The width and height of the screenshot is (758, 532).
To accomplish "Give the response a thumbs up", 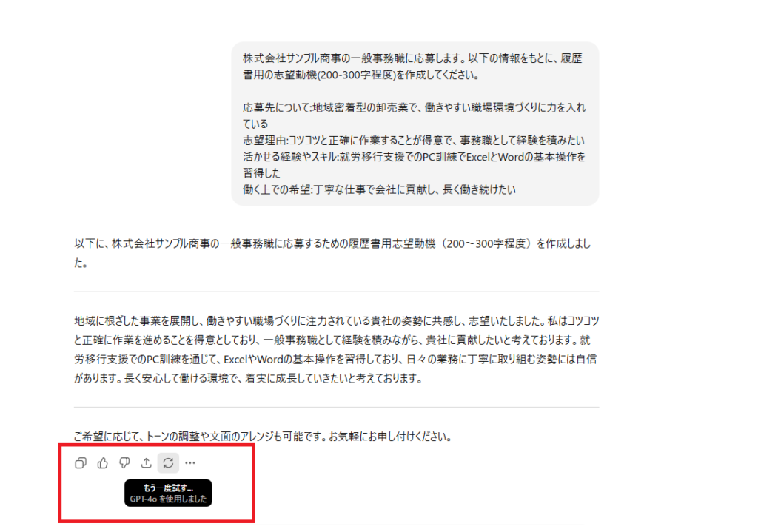I will [x=102, y=463].
